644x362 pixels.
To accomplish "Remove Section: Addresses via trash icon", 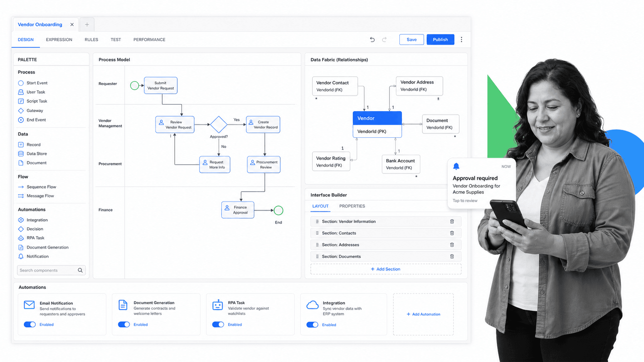I will pyautogui.click(x=452, y=245).
